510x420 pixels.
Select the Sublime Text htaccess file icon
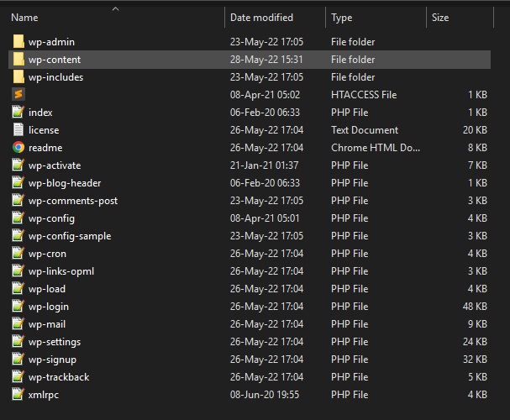18,95
